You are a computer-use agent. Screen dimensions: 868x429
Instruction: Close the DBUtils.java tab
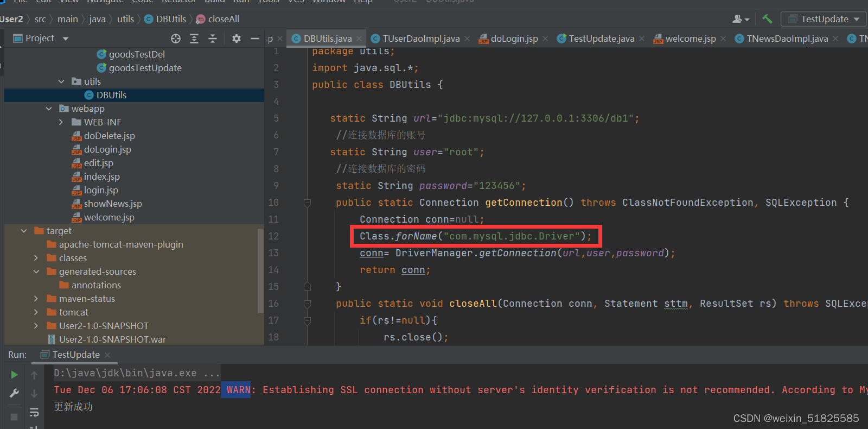(359, 39)
